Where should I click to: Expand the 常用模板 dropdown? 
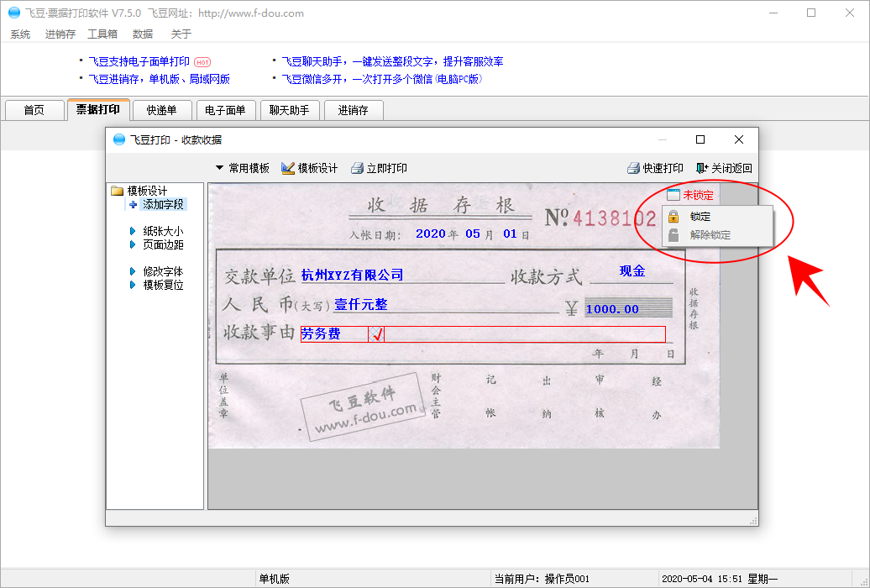coord(243,168)
